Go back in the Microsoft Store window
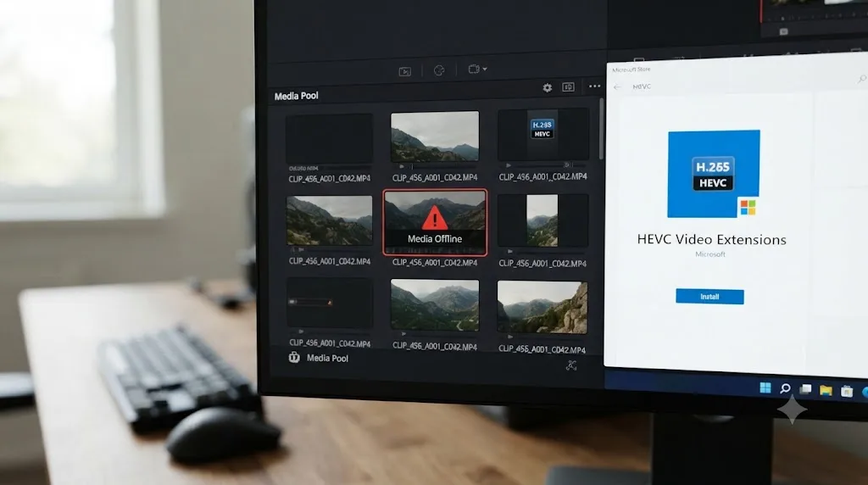The height and width of the screenshot is (485, 868). (x=617, y=87)
